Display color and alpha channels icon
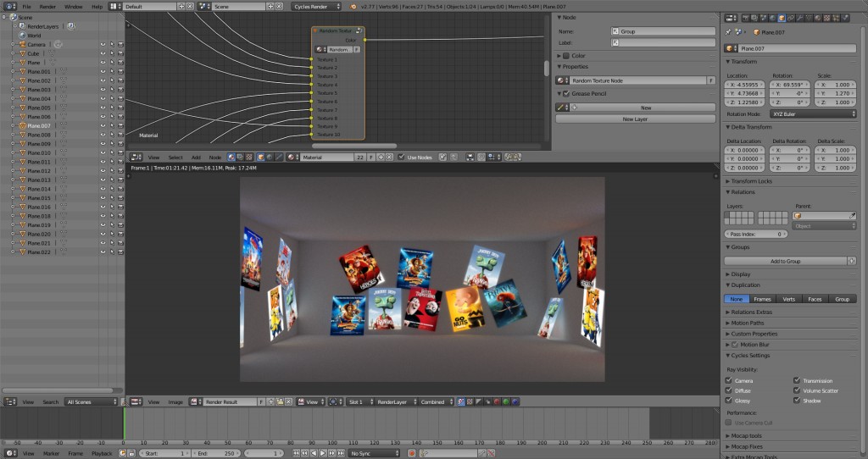 pos(460,402)
